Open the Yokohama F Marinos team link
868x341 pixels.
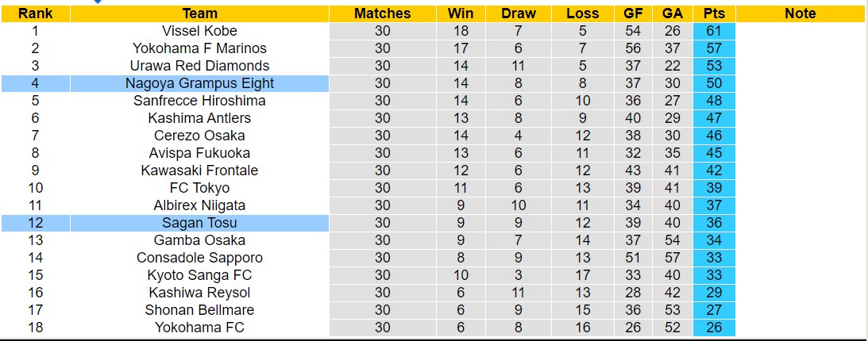pyautogui.click(x=199, y=48)
